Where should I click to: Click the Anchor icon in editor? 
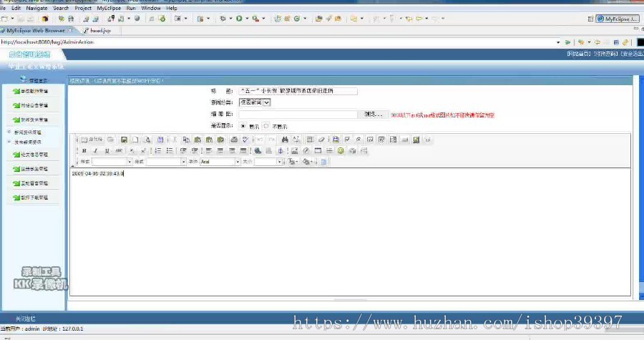point(280,151)
